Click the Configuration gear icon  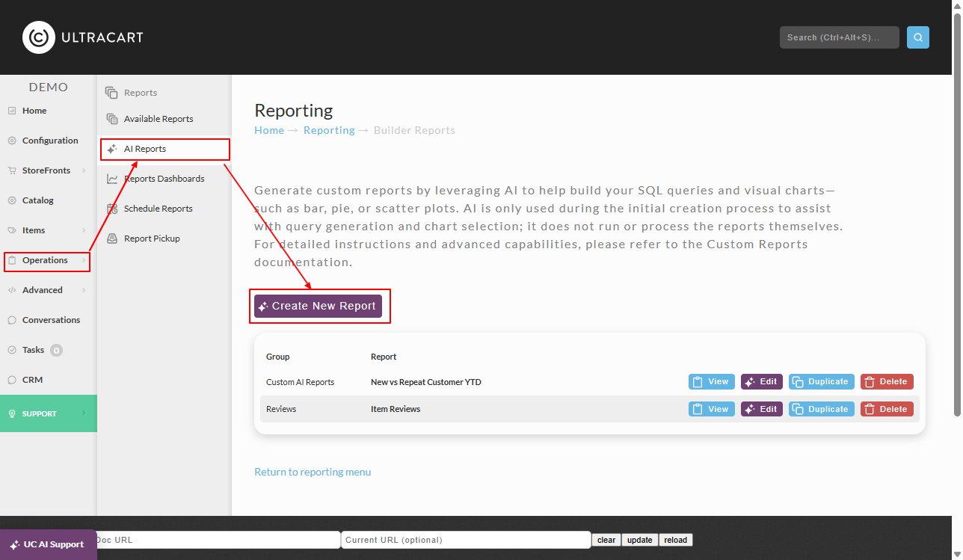12,141
